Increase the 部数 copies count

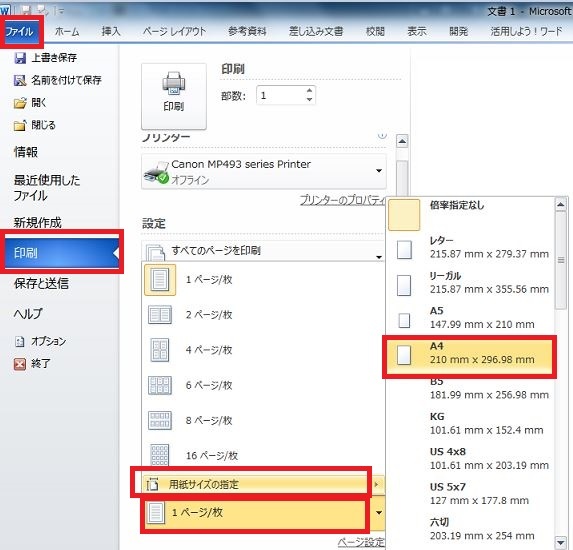[310, 91]
